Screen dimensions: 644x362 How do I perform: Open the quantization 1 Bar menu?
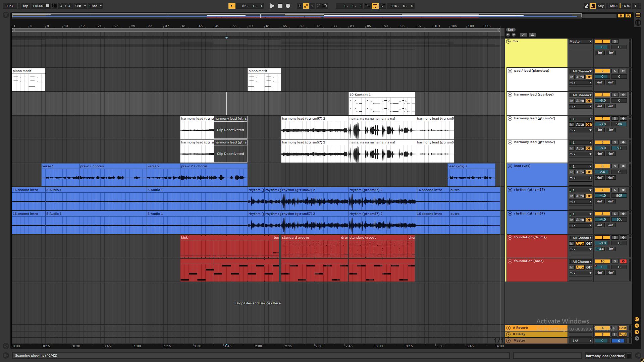click(x=95, y=6)
